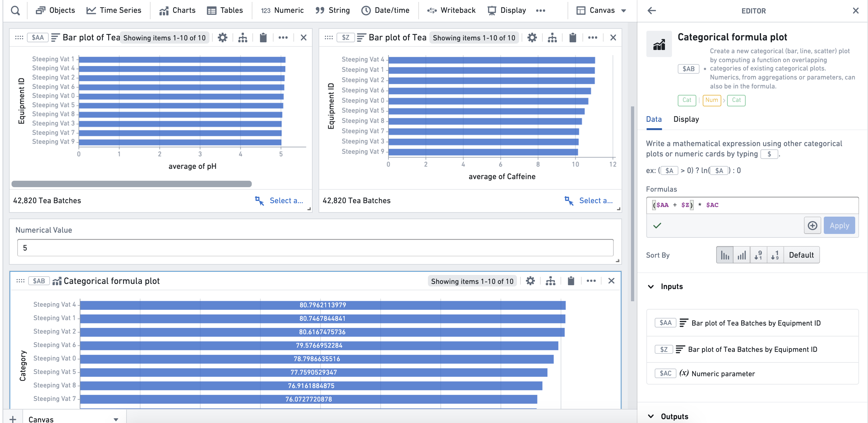Click drag handle of $AB card

point(20,281)
